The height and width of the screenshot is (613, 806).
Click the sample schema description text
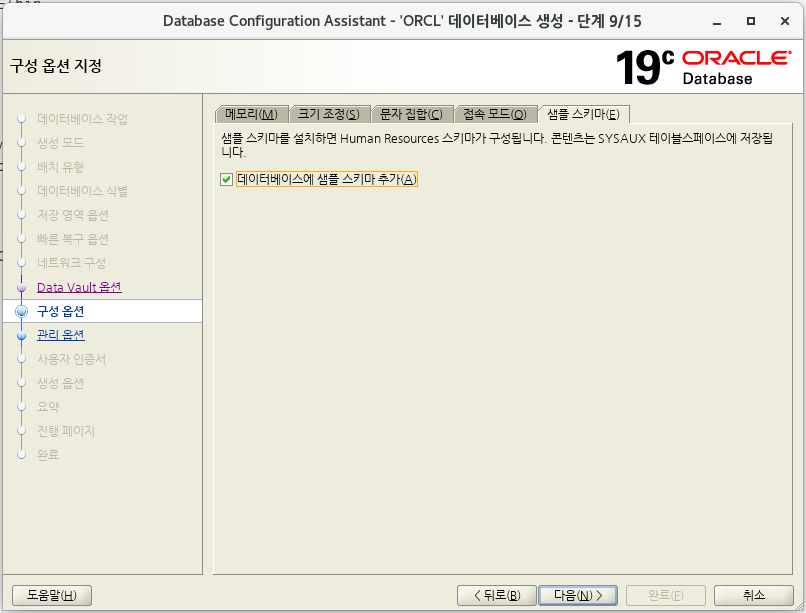[497, 145]
